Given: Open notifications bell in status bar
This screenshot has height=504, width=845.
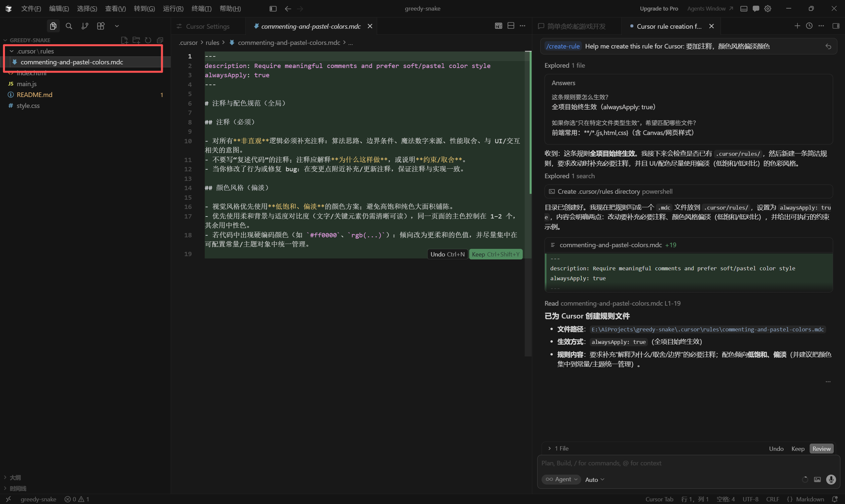Looking at the screenshot, I should [x=834, y=499].
